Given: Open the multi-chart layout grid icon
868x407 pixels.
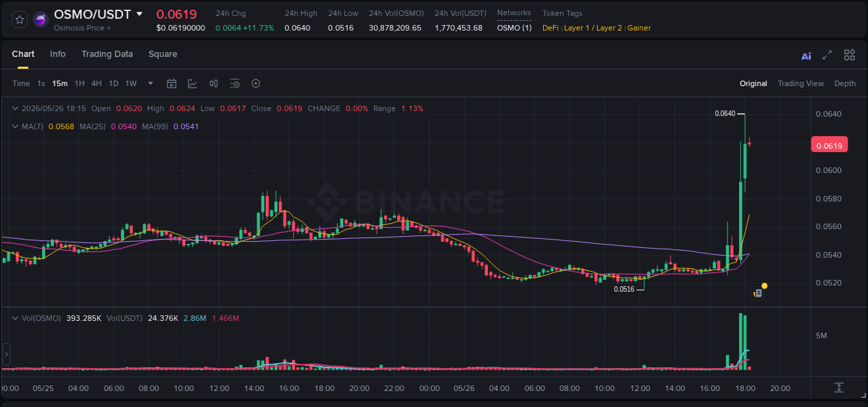Looking at the screenshot, I should point(849,55).
